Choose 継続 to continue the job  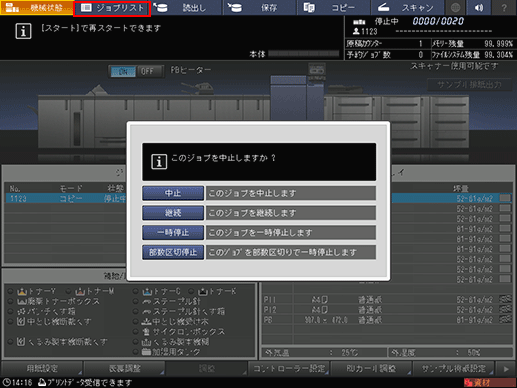(x=173, y=213)
